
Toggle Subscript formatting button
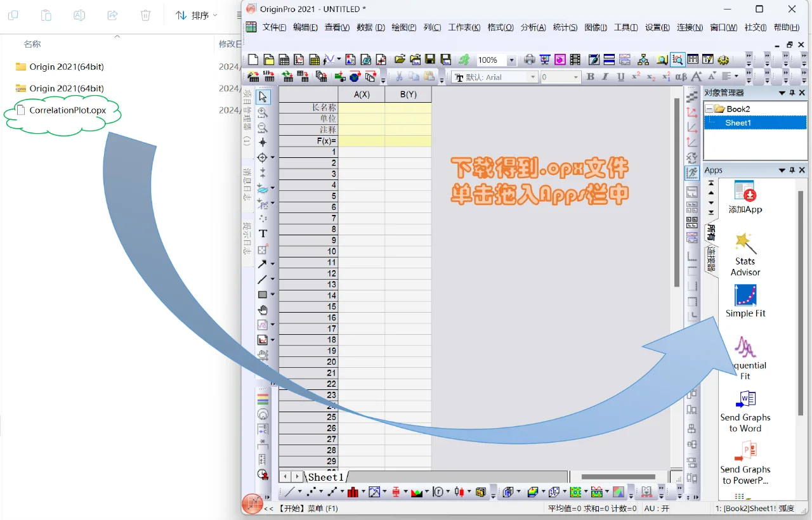click(651, 77)
